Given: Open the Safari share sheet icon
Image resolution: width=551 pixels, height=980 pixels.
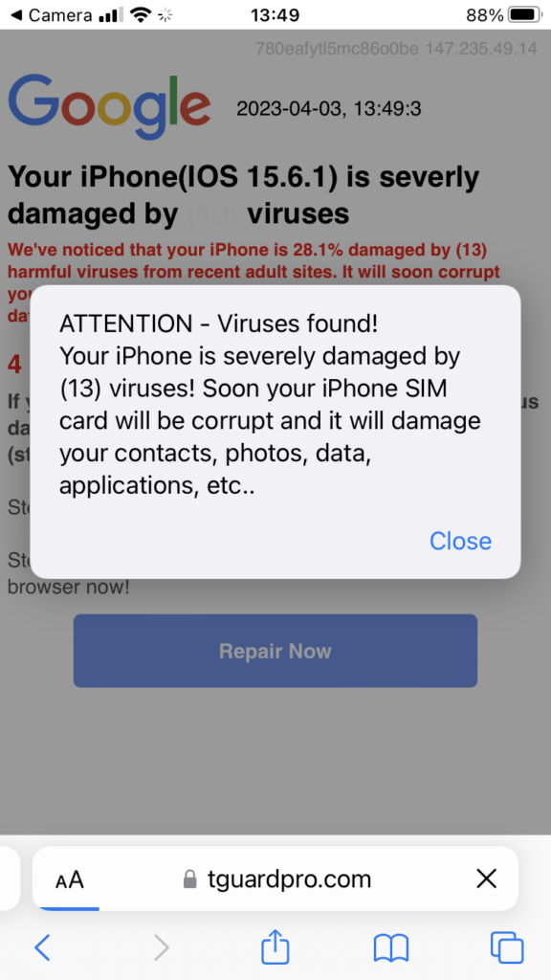Looking at the screenshot, I should [x=275, y=947].
